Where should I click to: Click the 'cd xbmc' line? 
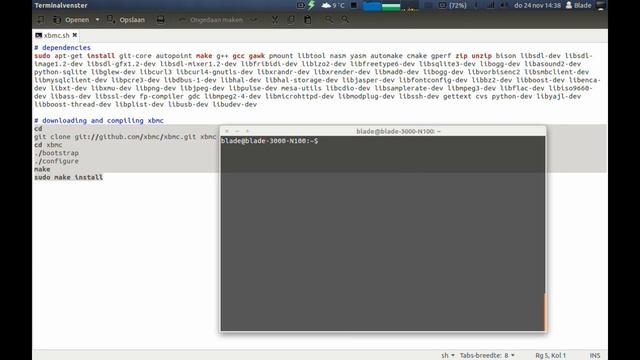[x=48, y=145]
